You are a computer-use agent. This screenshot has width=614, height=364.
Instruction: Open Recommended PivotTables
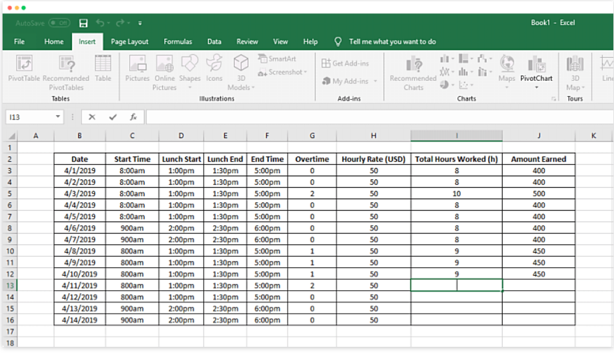click(x=66, y=73)
